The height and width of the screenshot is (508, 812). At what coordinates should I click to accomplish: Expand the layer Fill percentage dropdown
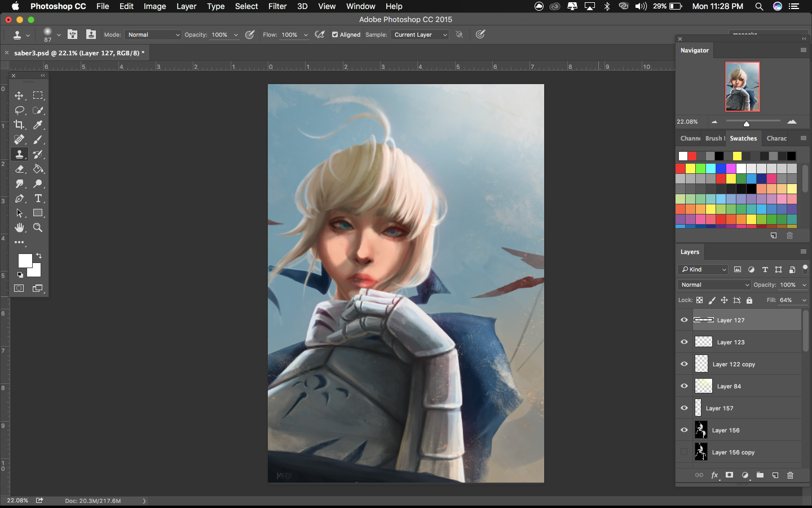point(804,300)
